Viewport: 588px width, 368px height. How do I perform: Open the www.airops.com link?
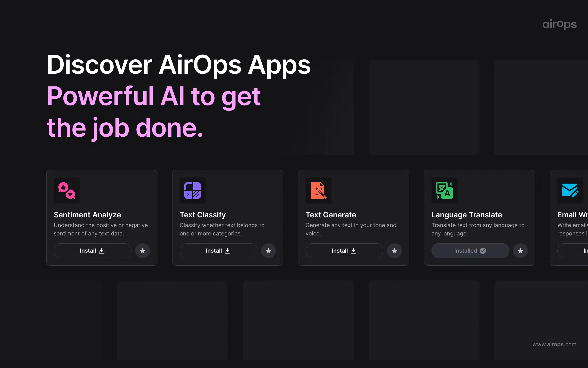(x=554, y=344)
